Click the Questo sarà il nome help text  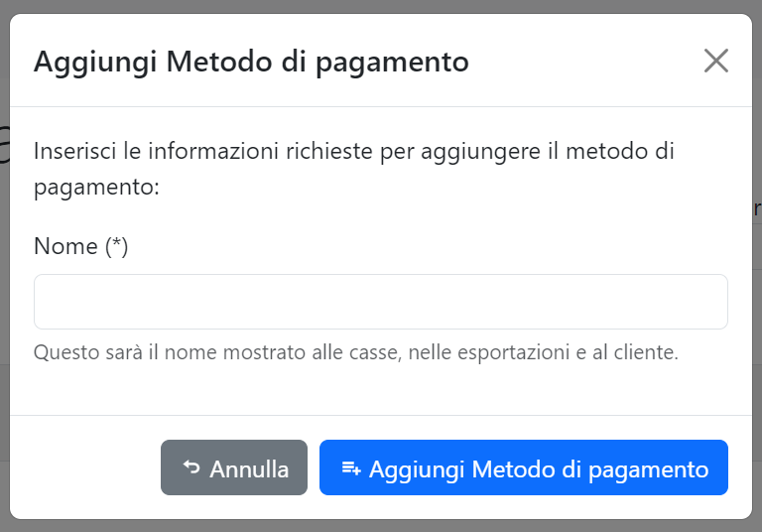356,352
